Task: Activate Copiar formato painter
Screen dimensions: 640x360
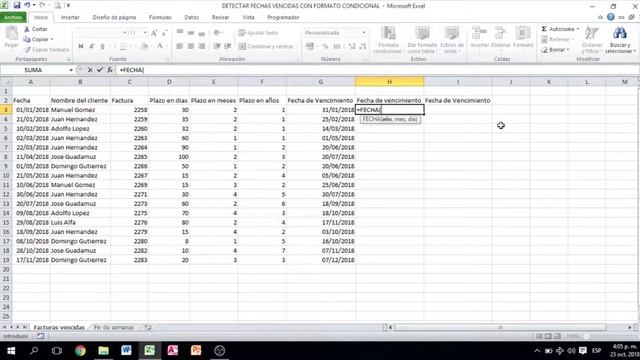Action: tap(46, 49)
